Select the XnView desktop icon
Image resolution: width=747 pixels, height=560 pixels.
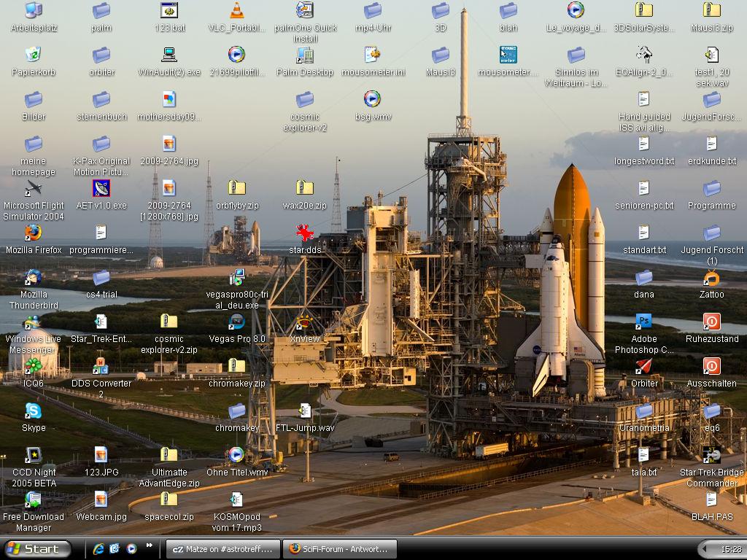pyautogui.click(x=304, y=322)
